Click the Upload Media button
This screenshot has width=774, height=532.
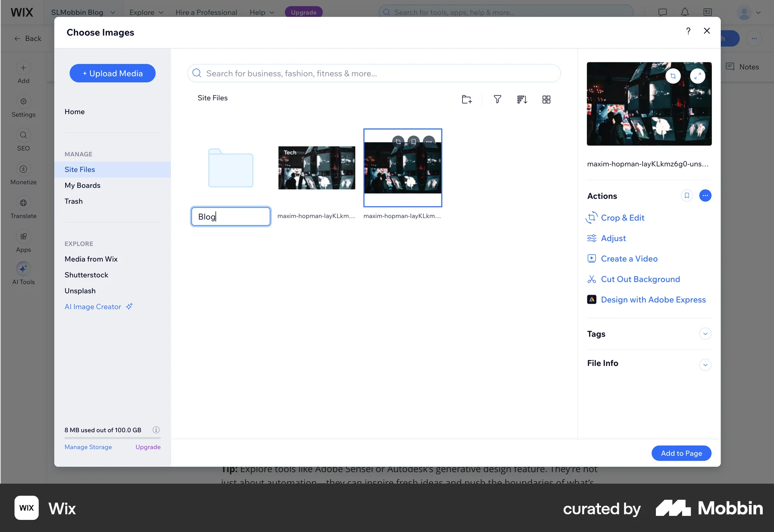(x=112, y=73)
